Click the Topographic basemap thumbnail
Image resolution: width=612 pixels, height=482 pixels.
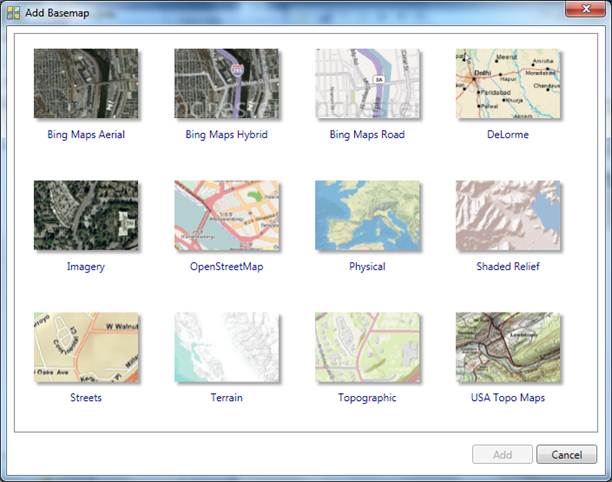[367, 347]
